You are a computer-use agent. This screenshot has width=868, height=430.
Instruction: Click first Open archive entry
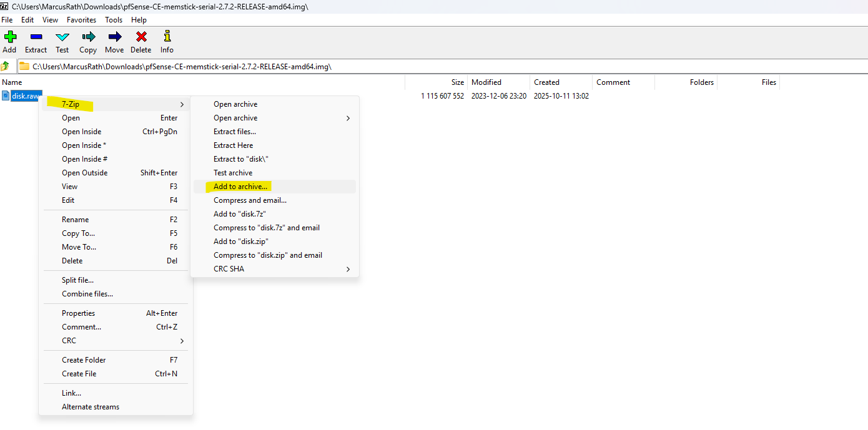pos(275,104)
